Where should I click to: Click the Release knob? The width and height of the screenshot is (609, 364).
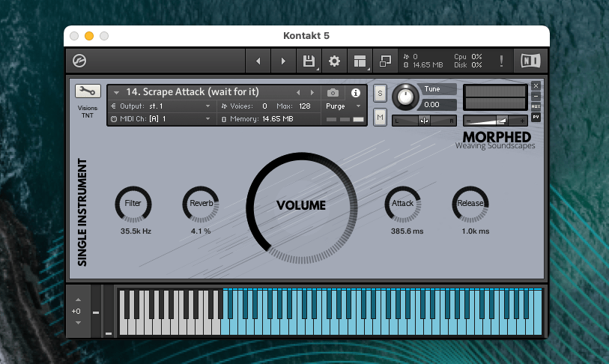click(x=470, y=204)
